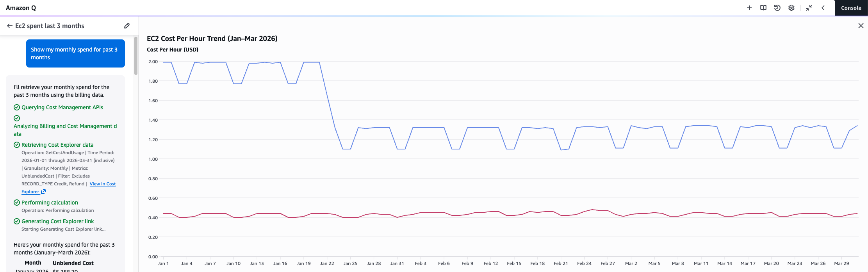Click 'Show my monthly spend' message bubble
This screenshot has height=272, width=868.
75,53
